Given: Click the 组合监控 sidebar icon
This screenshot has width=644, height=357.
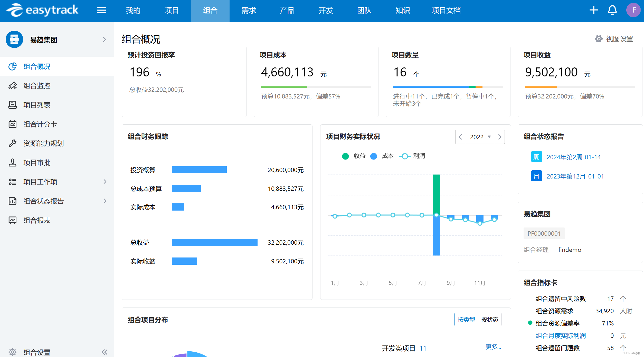Looking at the screenshot, I should [12, 86].
